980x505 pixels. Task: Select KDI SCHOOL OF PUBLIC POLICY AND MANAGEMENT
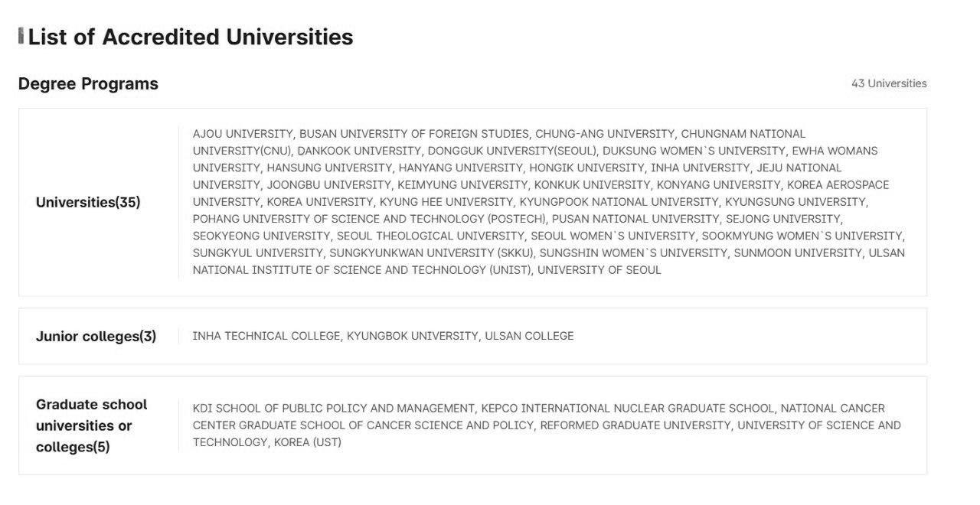(333, 409)
